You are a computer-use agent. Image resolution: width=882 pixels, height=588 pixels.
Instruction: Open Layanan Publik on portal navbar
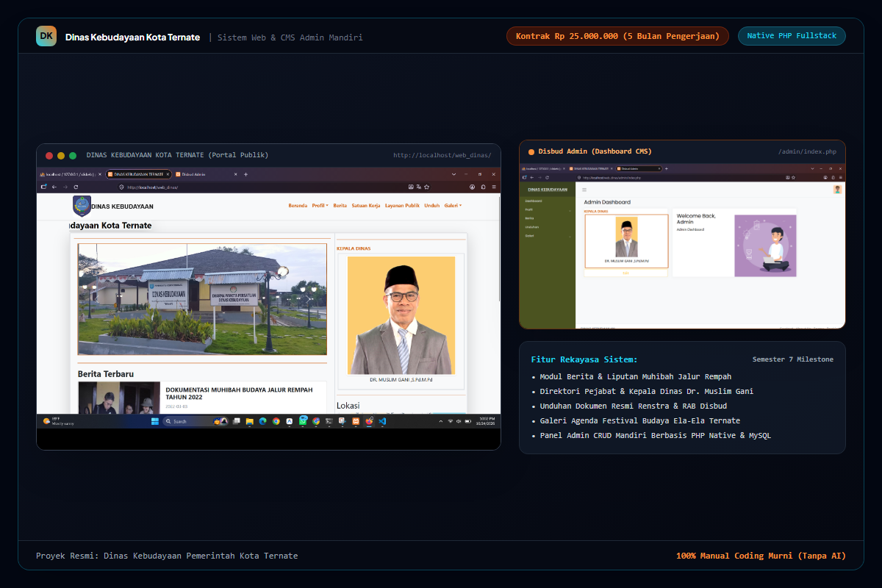[x=402, y=206]
